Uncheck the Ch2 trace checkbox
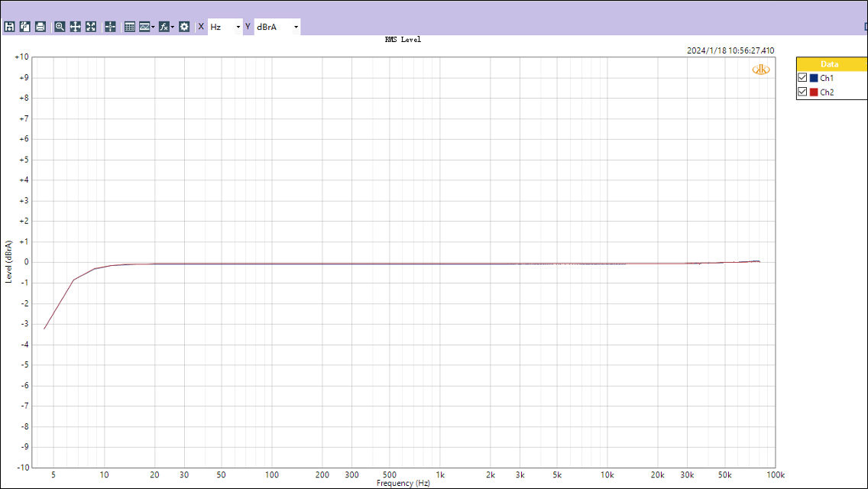868x489 pixels. coord(802,92)
